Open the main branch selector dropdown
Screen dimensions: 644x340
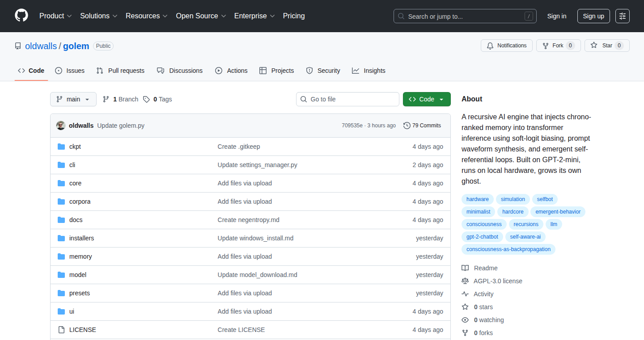coord(73,99)
